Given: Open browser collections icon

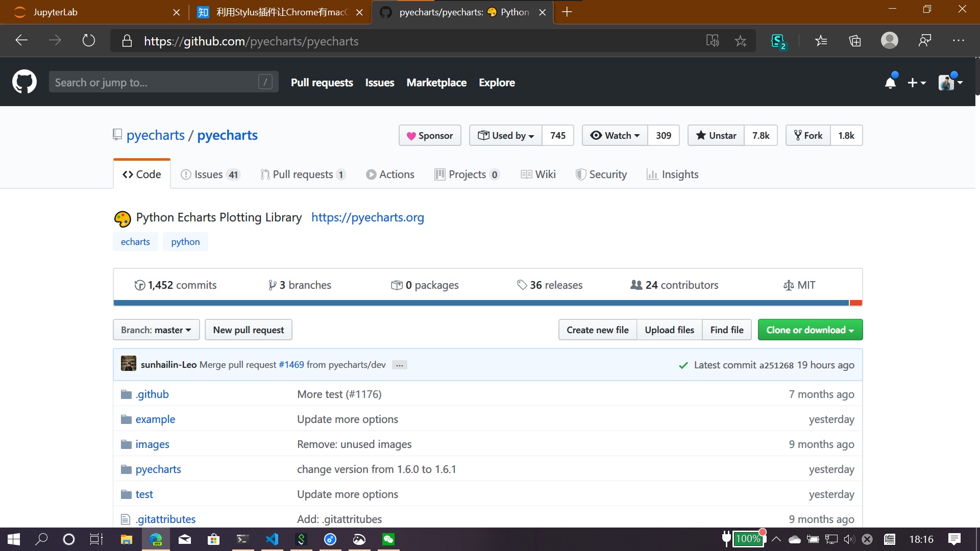Looking at the screenshot, I should tap(855, 41).
